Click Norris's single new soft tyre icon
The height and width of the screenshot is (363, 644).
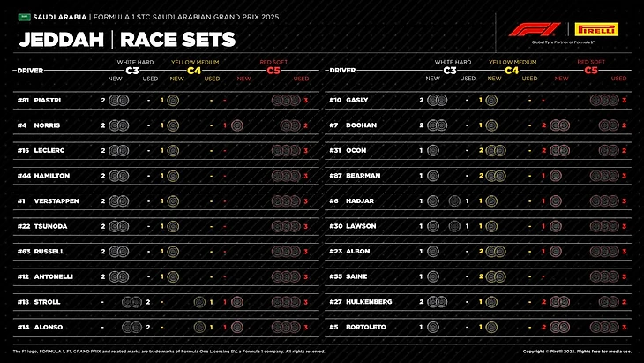(237, 125)
